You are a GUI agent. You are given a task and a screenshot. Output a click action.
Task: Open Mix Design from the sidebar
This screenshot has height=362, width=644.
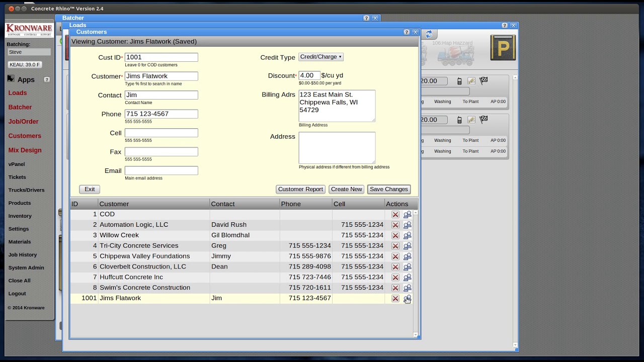pos(25,150)
